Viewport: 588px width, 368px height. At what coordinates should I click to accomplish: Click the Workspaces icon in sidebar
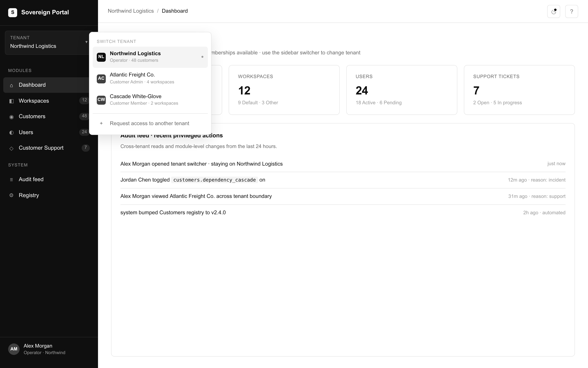pos(11,101)
